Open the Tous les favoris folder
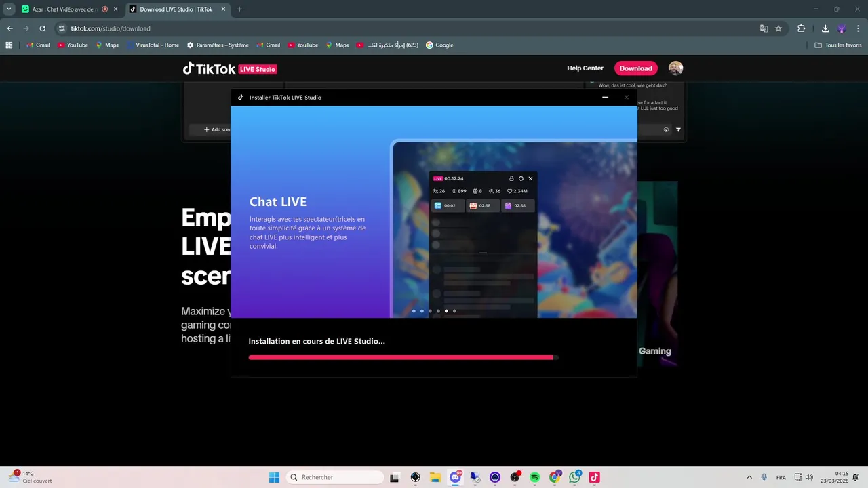Viewport: 868px width, 488px height. [x=838, y=45]
